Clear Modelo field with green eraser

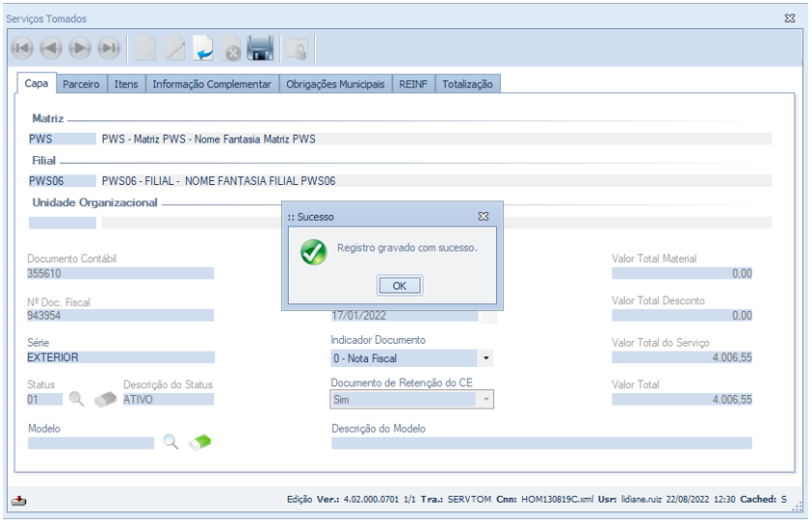[x=200, y=442]
